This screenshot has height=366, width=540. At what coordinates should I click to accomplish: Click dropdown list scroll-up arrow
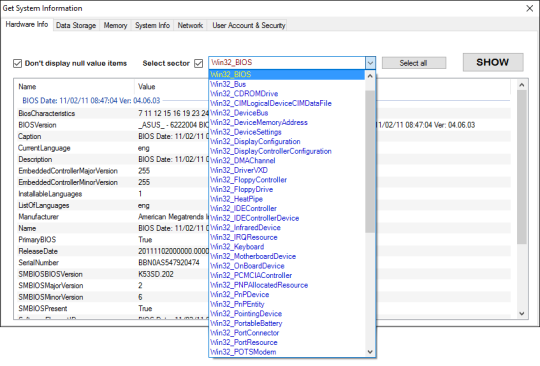370,76
